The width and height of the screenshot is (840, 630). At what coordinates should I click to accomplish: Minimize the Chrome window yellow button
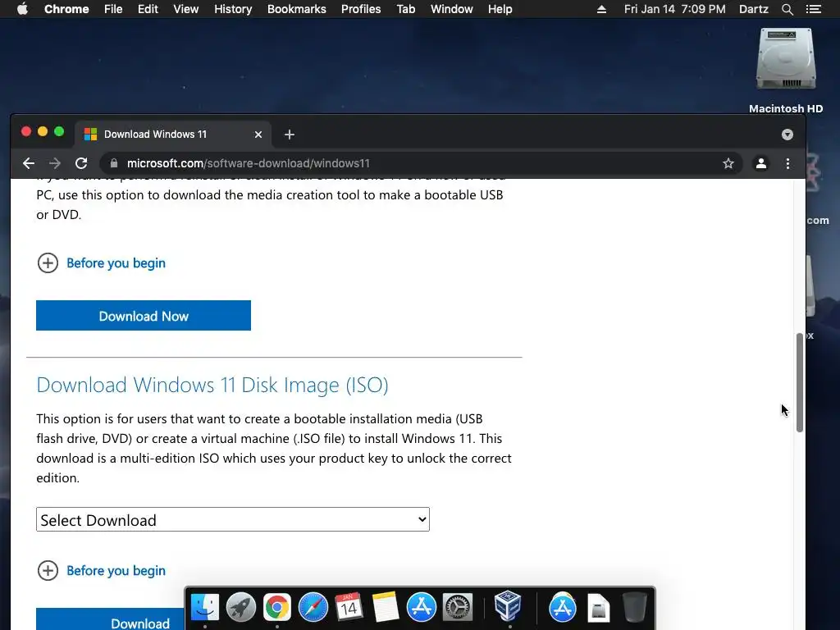43,131
